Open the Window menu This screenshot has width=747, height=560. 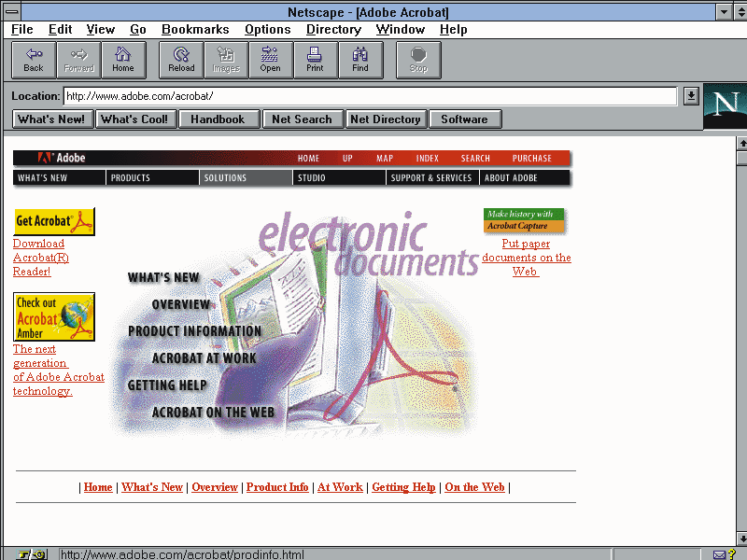401,30
